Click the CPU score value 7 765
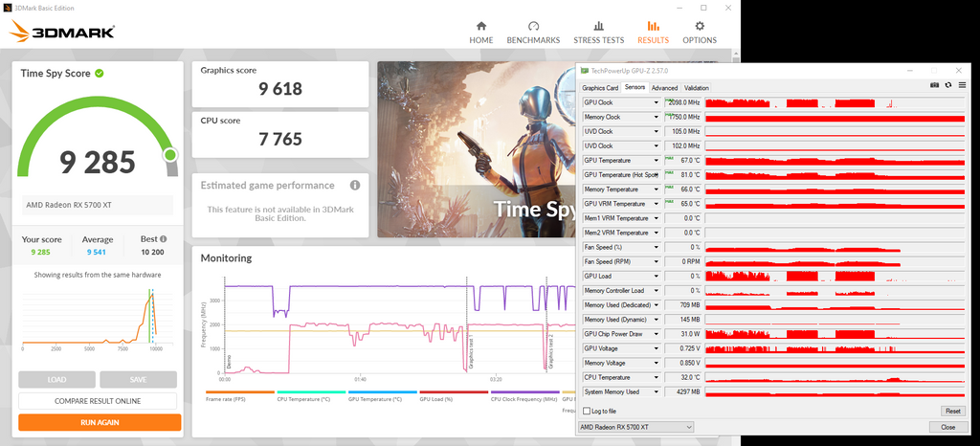This screenshot has width=980, height=446. pyautogui.click(x=280, y=139)
